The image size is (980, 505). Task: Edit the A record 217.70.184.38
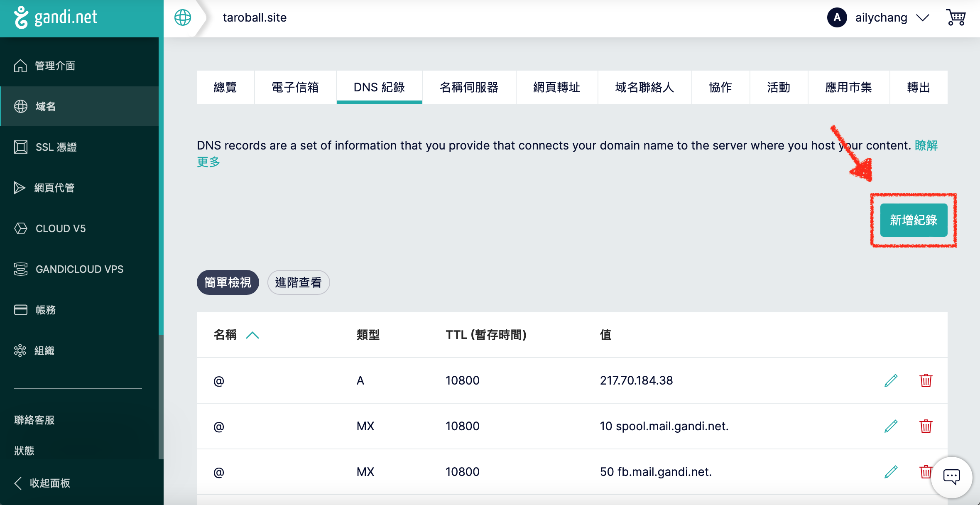tap(891, 380)
